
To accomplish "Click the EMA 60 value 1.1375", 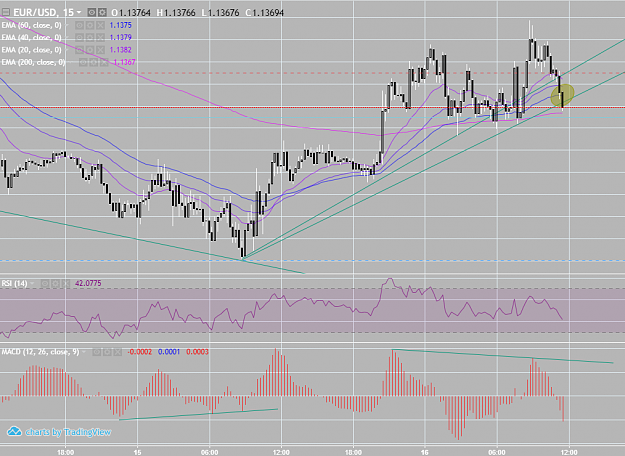I will point(120,25).
